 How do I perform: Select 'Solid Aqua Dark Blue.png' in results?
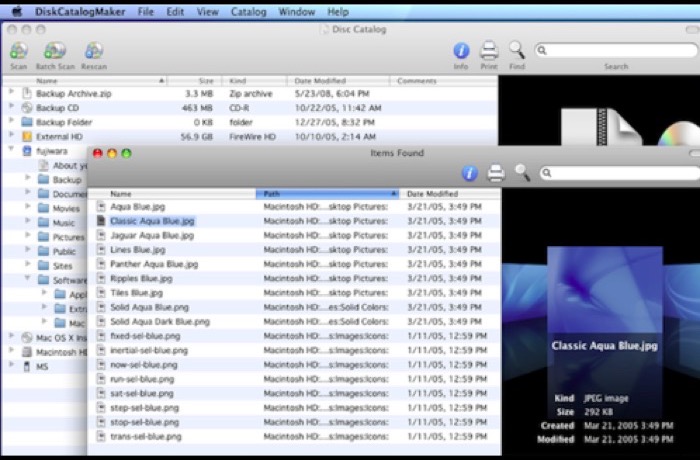pos(160,322)
